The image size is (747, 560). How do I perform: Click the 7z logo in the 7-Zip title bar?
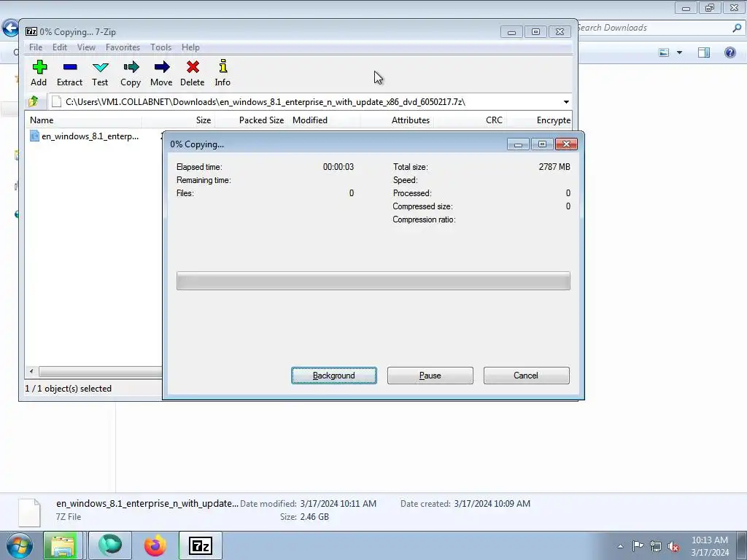(31, 31)
